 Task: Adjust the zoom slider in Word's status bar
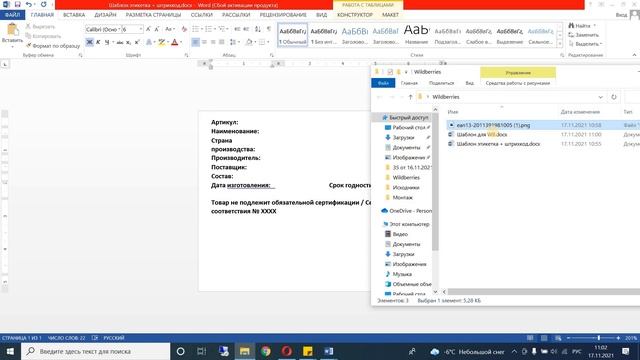click(599, 338)
